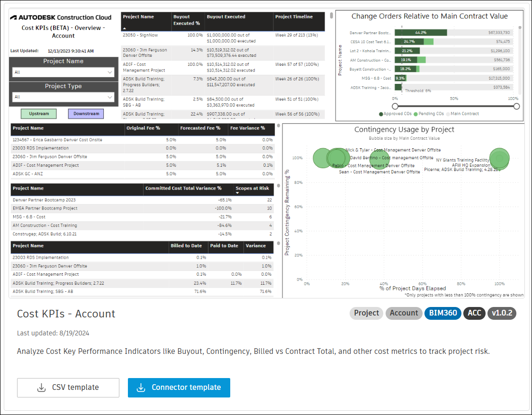Sort by Forecasted Fee % column
Image resolution: width=532 pixels, height=415 pixels.
pos(203,129)
